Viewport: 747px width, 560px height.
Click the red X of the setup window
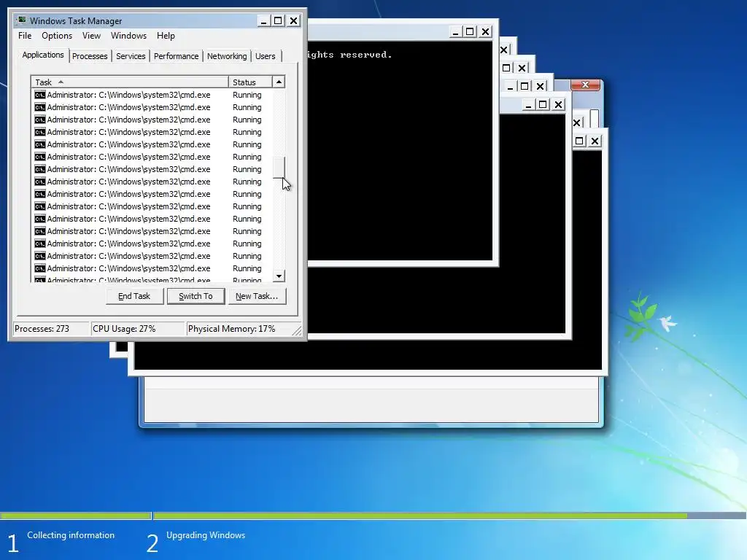pyautogui.click(x=586, y=85)
